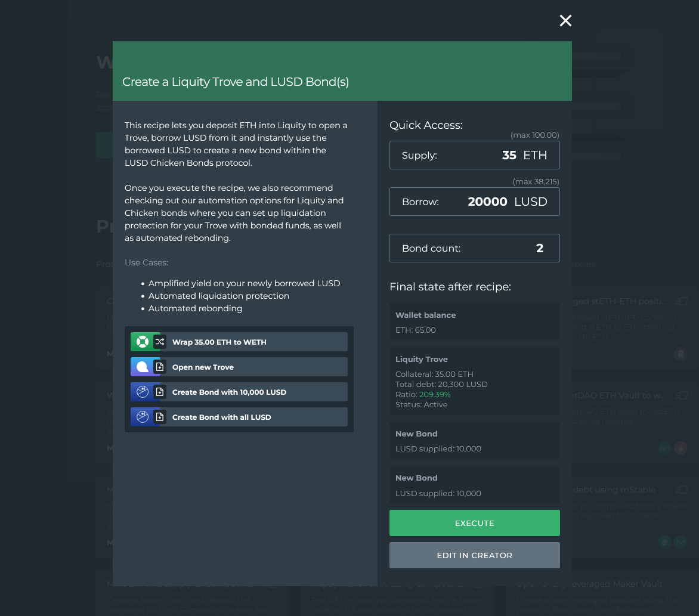Viewport: 699px width, 616px height.
Task: Click the document icon beside Create Bond with 10,000 LUSD
Action: pyautogui.click(x=160, y=392)
